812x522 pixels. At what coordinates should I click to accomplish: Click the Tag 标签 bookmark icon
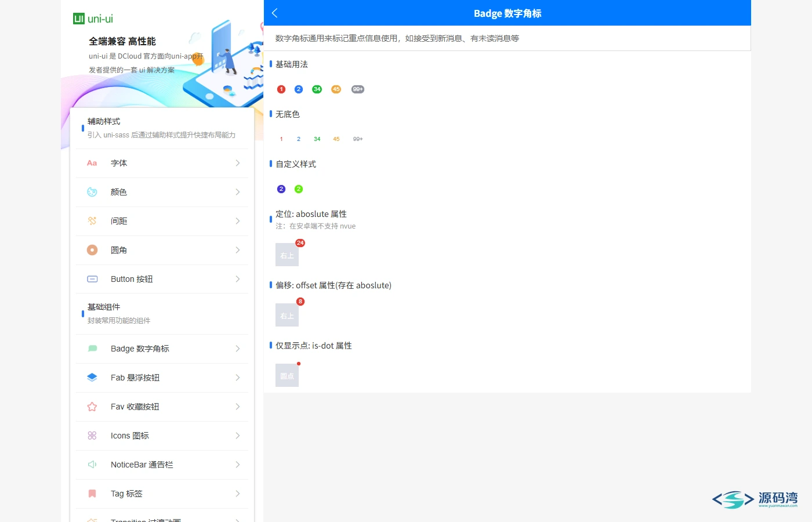[92, 494]
